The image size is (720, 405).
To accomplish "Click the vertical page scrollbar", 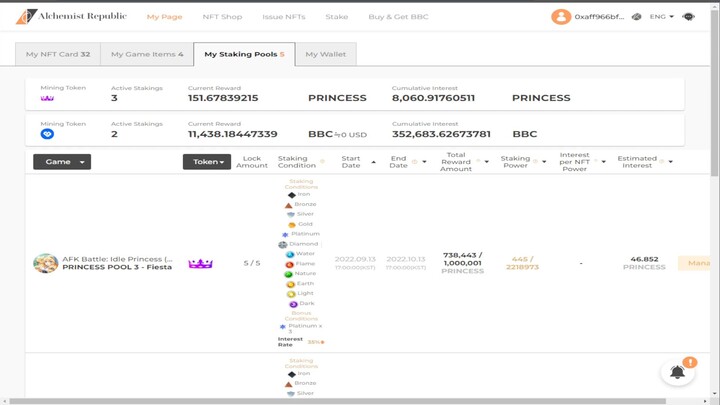I will [x=714, y=92].
